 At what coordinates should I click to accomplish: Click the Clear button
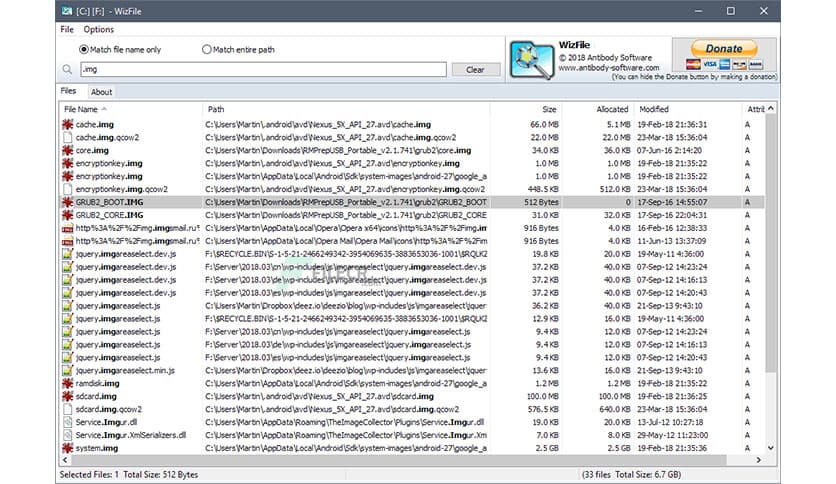click(476, 70)
